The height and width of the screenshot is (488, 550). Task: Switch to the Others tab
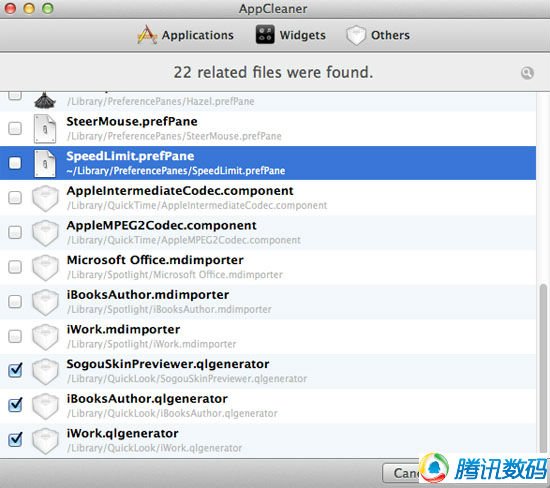pos(378,35)
